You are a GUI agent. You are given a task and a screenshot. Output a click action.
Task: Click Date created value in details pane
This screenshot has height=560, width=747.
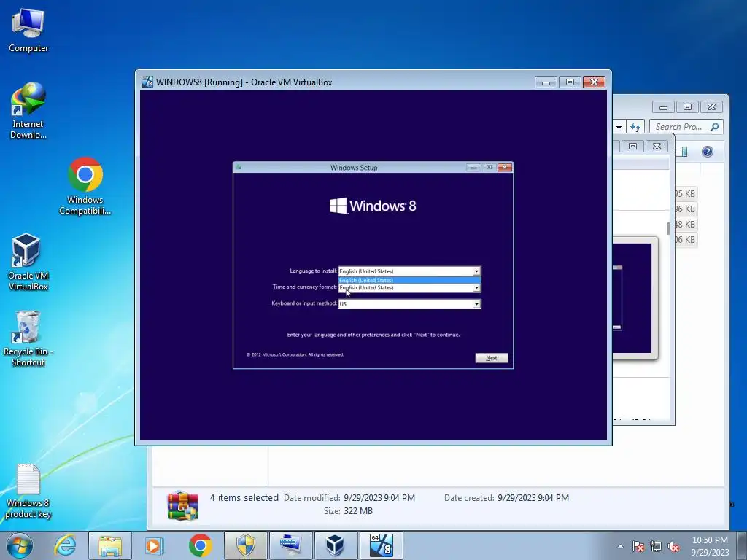coord(533,498)
